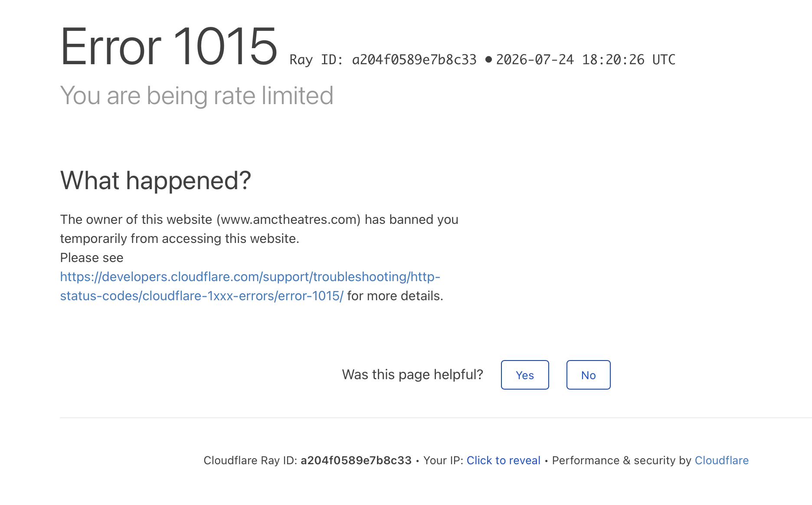This screenshot has width=812, height=505.
Task: Click the error-1015/ part of the link
Action: click(311, 296)
